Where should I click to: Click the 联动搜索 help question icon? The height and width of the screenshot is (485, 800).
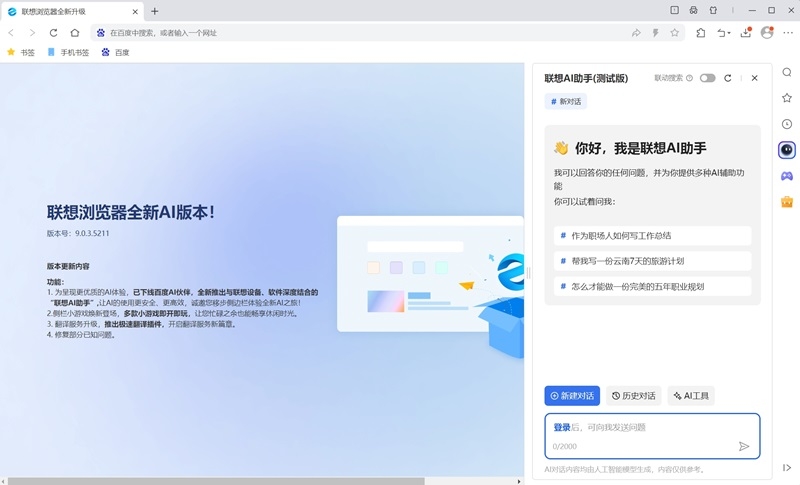[x=689, y=78]
